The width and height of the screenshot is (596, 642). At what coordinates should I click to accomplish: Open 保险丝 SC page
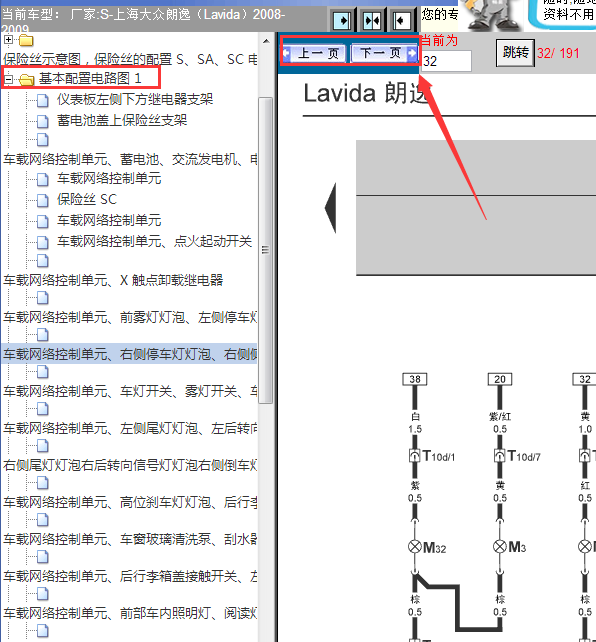[x=87, y=199]
